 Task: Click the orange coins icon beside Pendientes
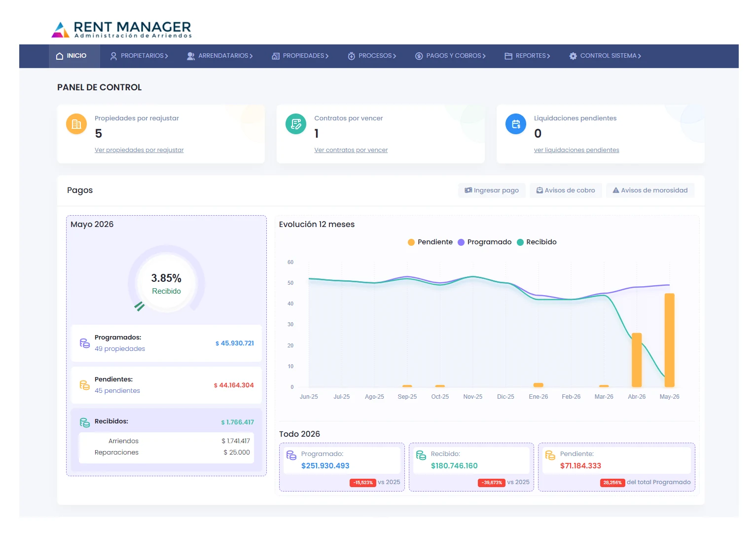(x=85, y=385)
